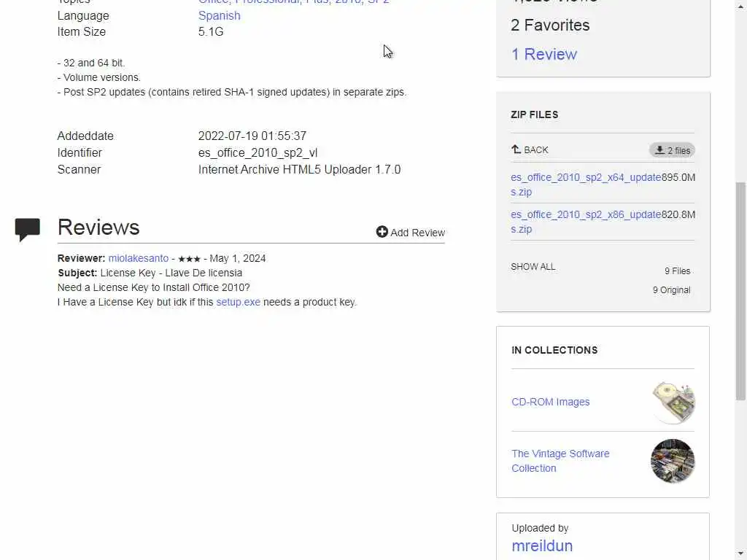This screenshot has width=747, height=560.
Task: Click the 895.0M file size text
Action: tap(678, 177)
